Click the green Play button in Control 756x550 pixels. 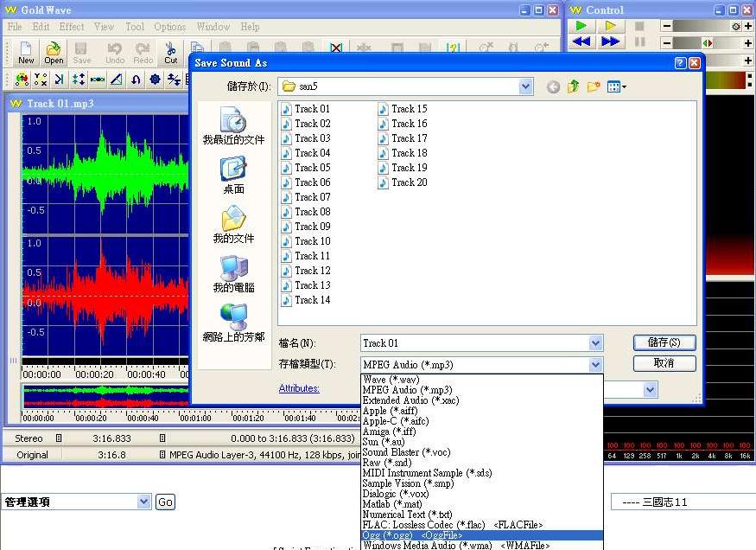coord(581,26)
